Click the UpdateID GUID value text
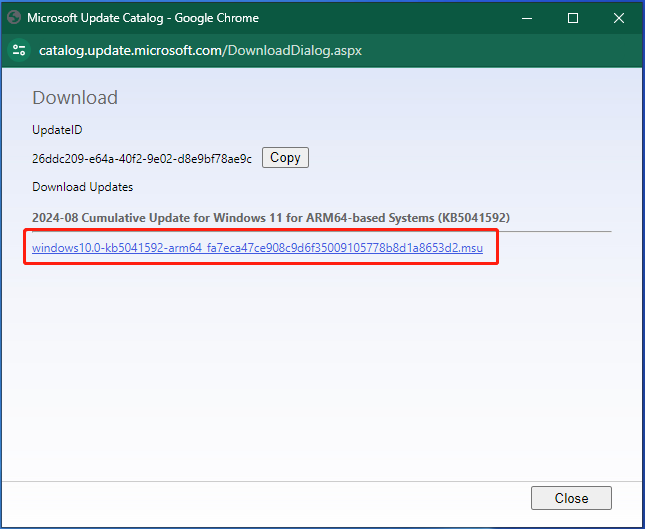This screenshot has width=645, height=529. tap(142, 158)
